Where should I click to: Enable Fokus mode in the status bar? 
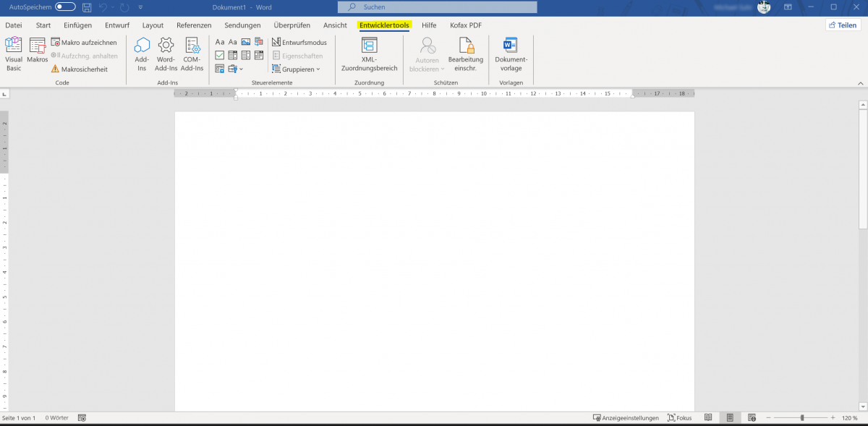pos(681,417)
